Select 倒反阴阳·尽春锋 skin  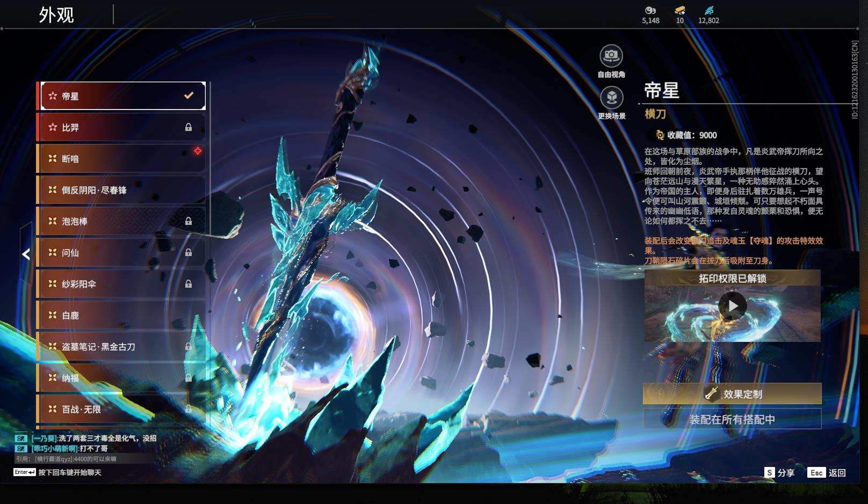tap(122, 190)
